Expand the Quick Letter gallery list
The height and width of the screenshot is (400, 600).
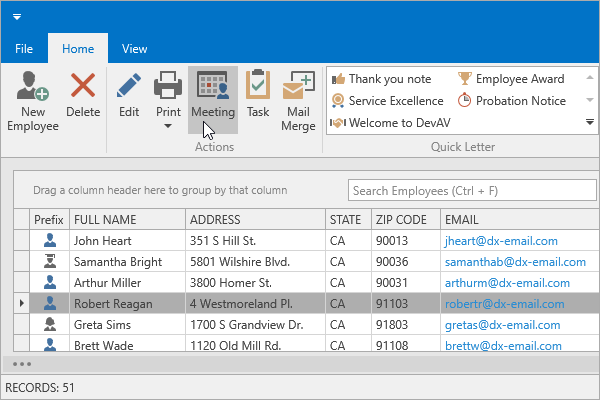pos(590,122)
